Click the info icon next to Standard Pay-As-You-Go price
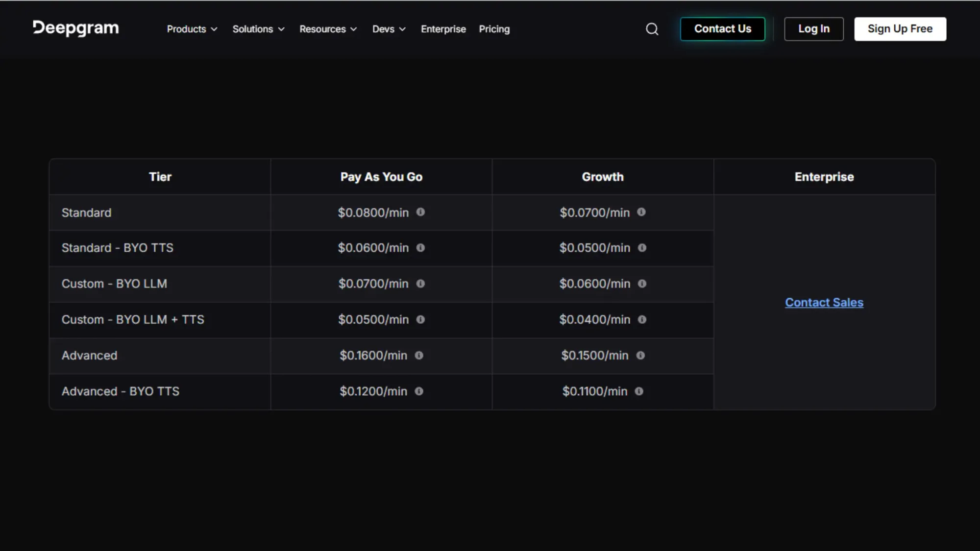Viewport: 980px width, 551px height. coord(420,213)
